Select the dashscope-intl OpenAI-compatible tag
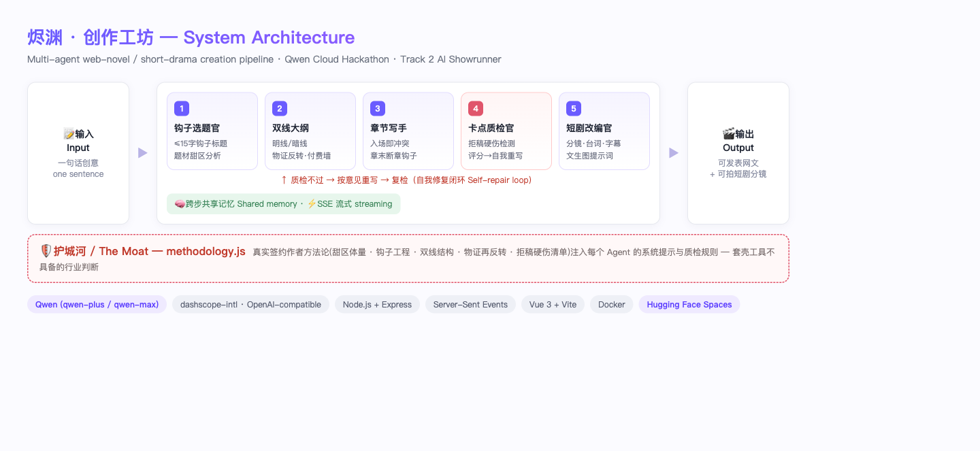The image size is (980, 451). [250, 305]
